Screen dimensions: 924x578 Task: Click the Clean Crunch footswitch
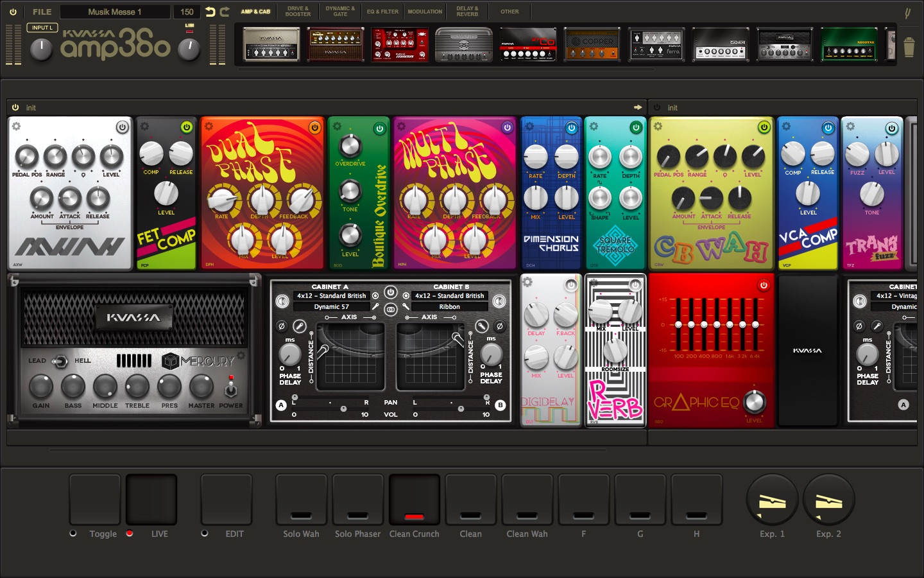tap(414, 500)
